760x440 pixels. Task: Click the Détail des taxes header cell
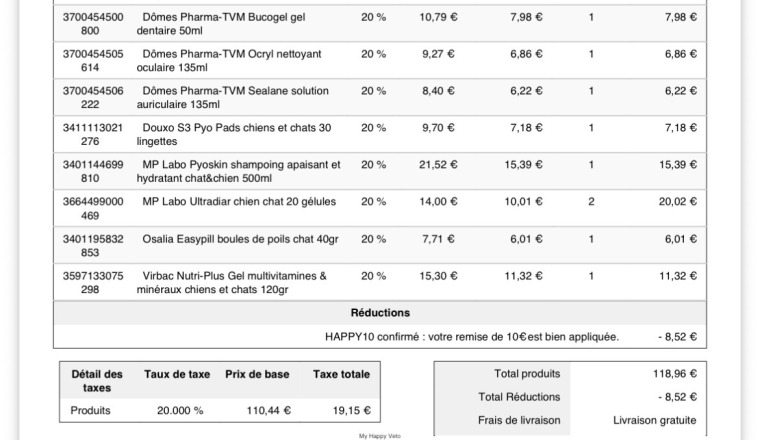coord(97,381)
